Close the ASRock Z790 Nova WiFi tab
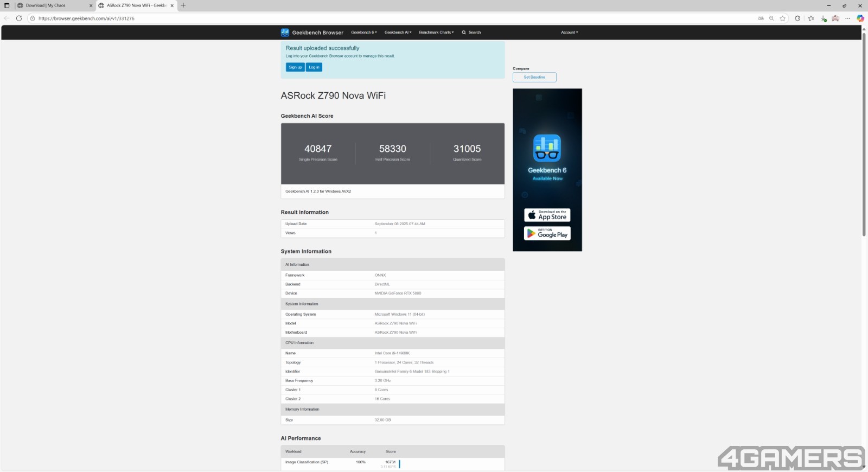The image size is (868, 472). pos(172,5)
